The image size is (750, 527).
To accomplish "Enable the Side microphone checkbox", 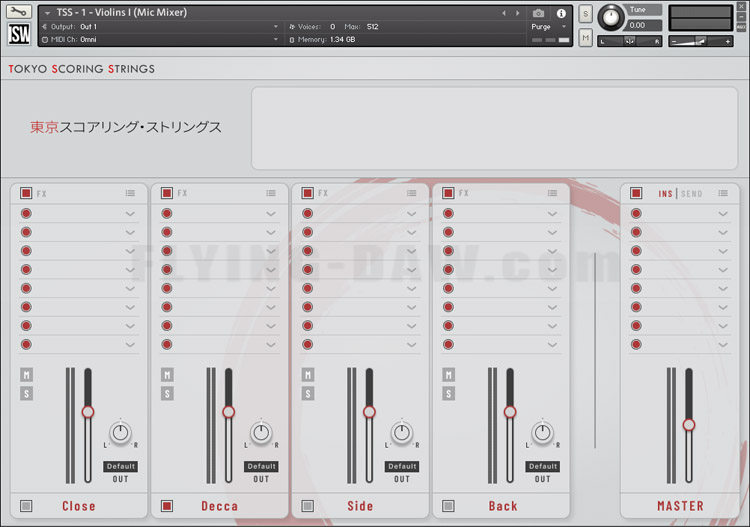I will click(x=308, y=506).
